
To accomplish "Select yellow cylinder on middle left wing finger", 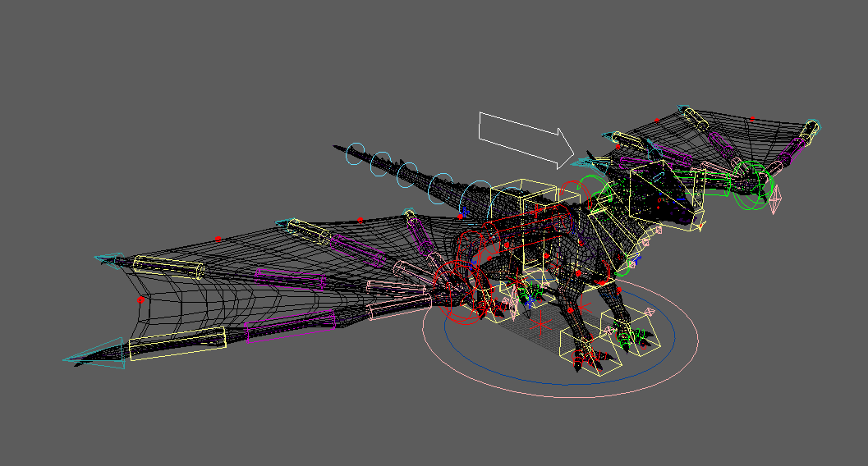I will pyautogui.click(x=169, y=267).
